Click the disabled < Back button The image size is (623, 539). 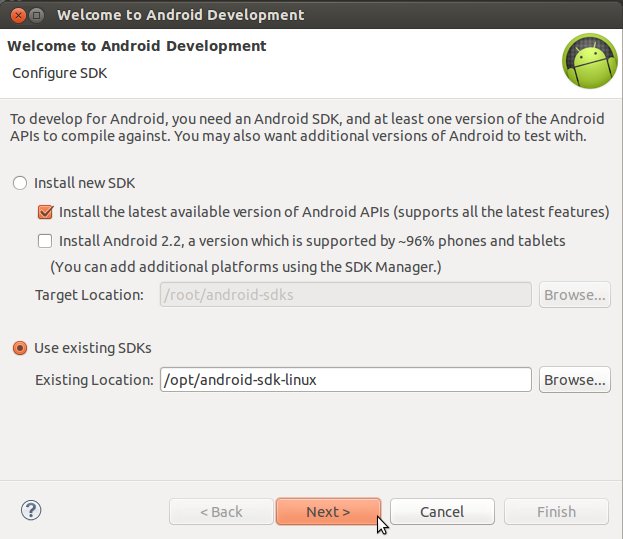[221, 512]
